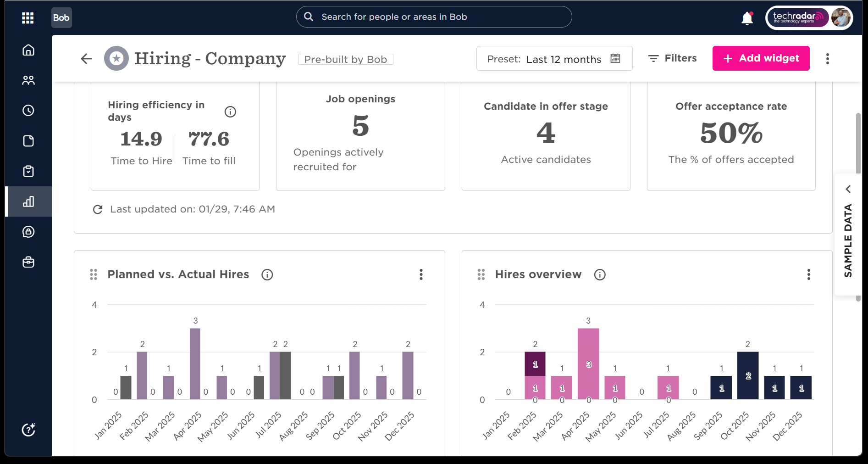This screenshot has width=868, height=464.
Task: Open the Tasks clipboard icon
Action: (x=28, y=171)
